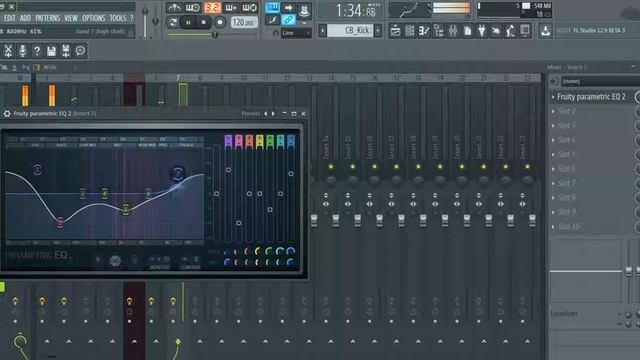Open the step sequencer grid icon

click(409, 31)
